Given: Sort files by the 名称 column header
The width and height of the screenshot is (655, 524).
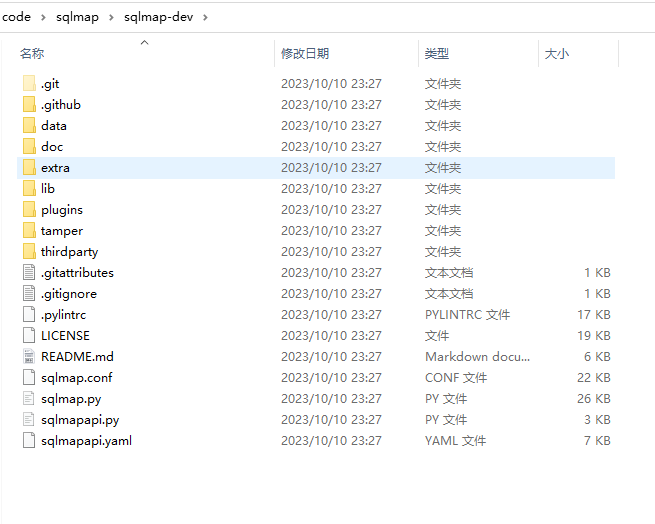Looking at the screenshot, I should tap(32, 54).
